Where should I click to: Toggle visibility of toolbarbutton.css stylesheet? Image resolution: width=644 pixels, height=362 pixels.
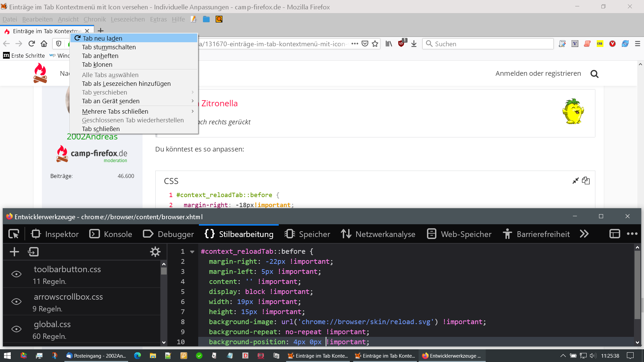(x=16, y=274)
